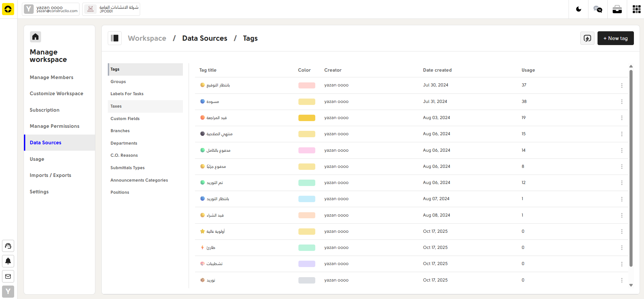Open the JPO001 project selector
Viewport: 644px width, 299px height.
[x=111, y=9]
